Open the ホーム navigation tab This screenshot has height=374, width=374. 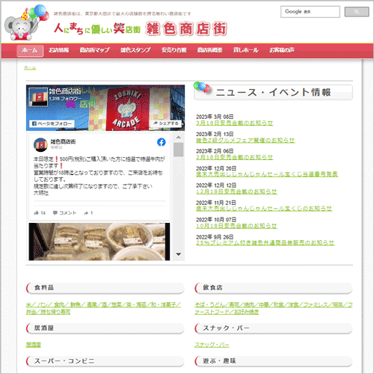coord(30,51)
